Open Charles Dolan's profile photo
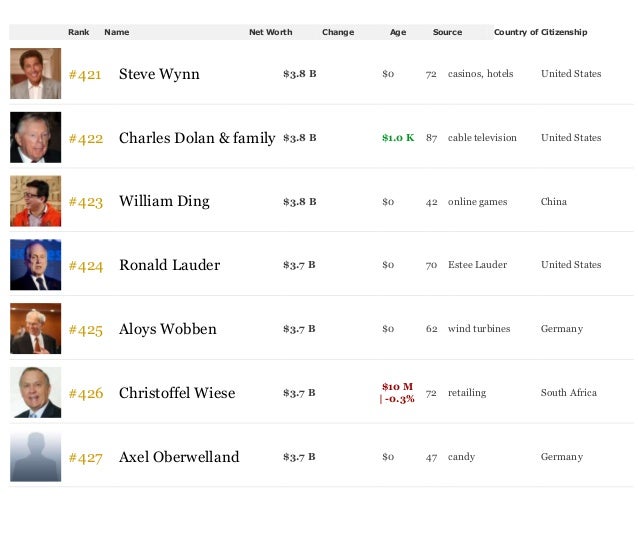 36,138
